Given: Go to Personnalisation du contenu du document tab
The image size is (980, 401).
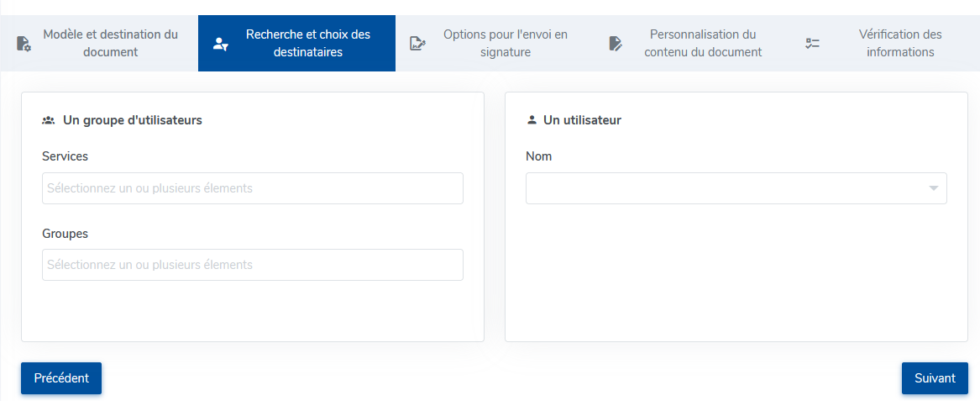Looking at the screenshot, I should 693,43.
